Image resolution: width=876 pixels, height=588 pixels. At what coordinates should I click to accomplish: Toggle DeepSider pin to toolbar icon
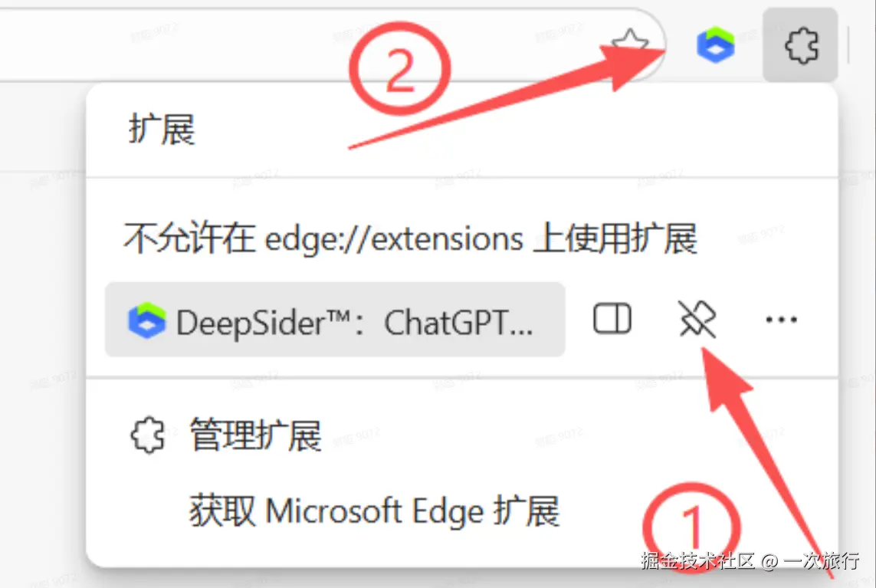697,319
